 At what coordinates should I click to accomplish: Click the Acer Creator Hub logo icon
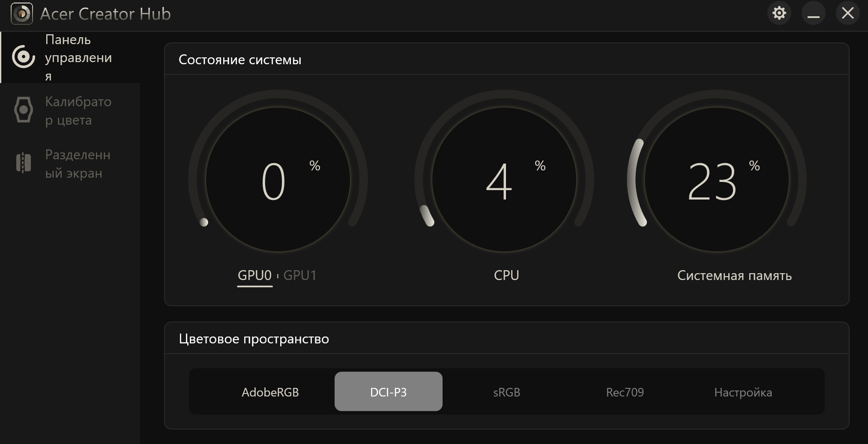pyautogui.click(x=21, y=14)
